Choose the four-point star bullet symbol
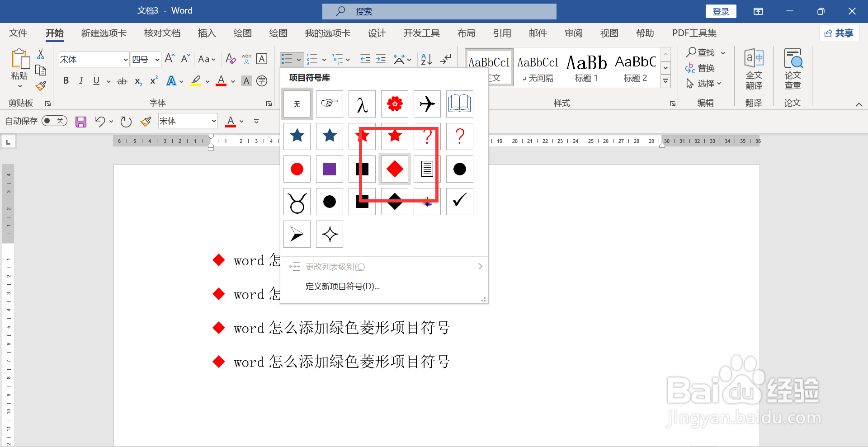 pyautogui.click(x=330, y=234)
